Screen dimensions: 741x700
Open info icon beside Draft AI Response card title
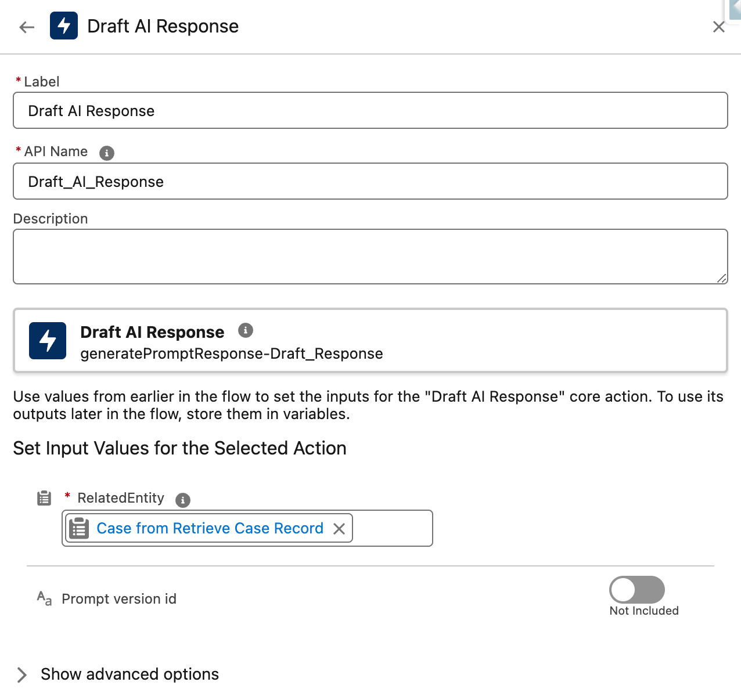point(246,330)
